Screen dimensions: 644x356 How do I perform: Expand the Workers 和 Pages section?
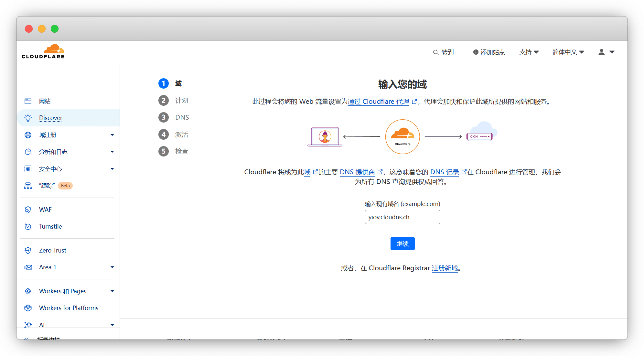(x=112, y=291)
